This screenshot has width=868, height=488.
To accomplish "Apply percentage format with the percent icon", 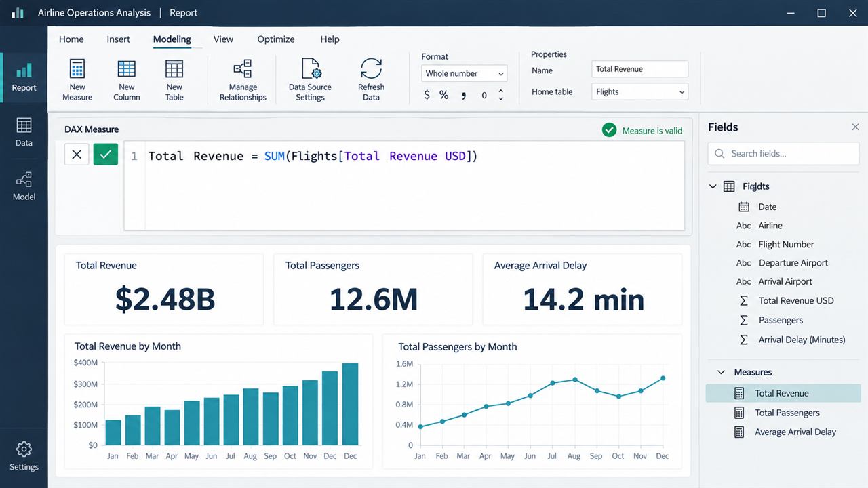I will 443,95.
